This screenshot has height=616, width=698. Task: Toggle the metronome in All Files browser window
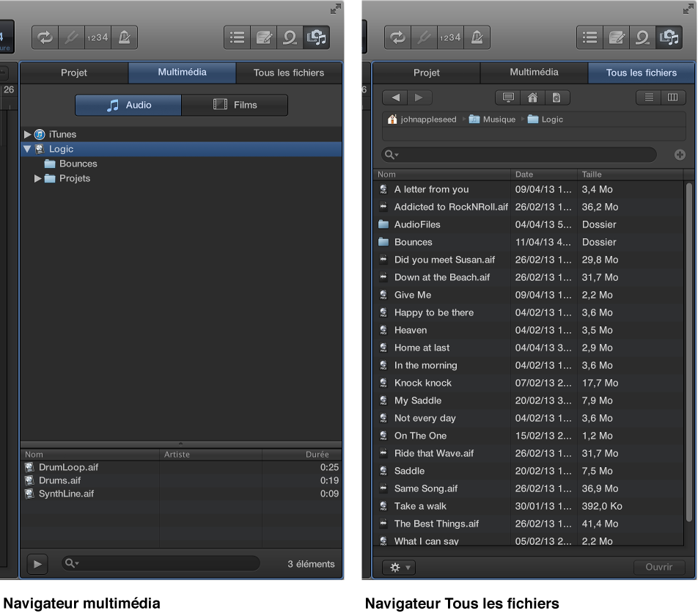click(x=477, y=38)
